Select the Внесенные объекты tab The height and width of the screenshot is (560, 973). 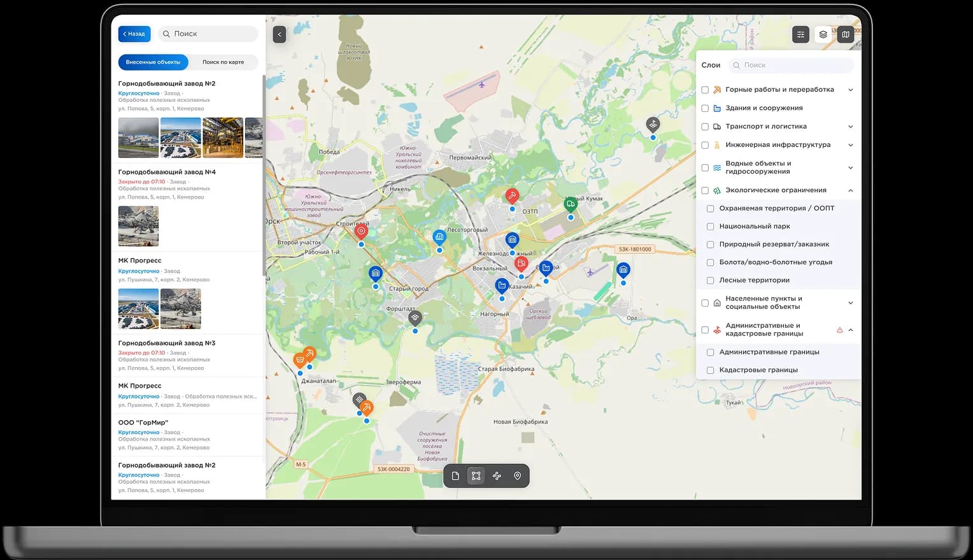153,62
